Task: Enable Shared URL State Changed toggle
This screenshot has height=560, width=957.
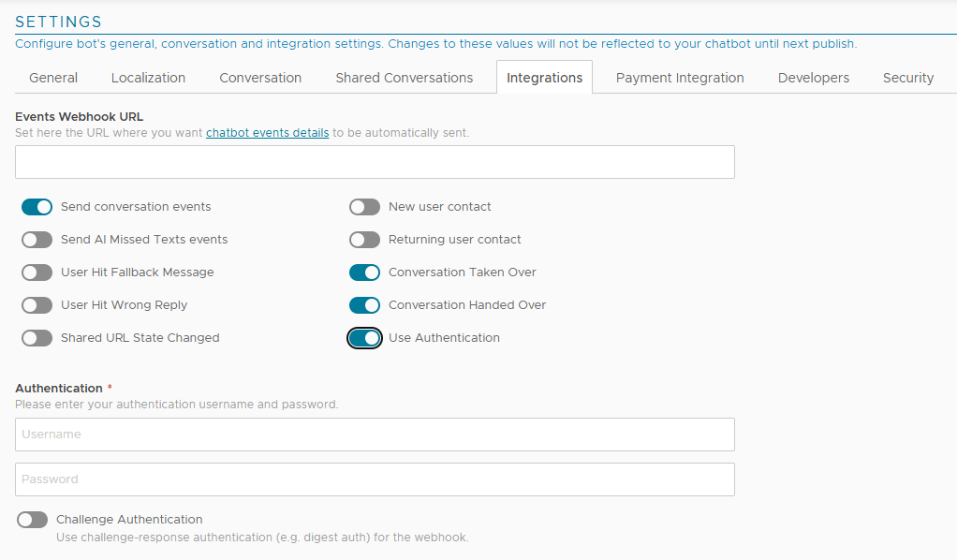Action: tap(37, 338)
